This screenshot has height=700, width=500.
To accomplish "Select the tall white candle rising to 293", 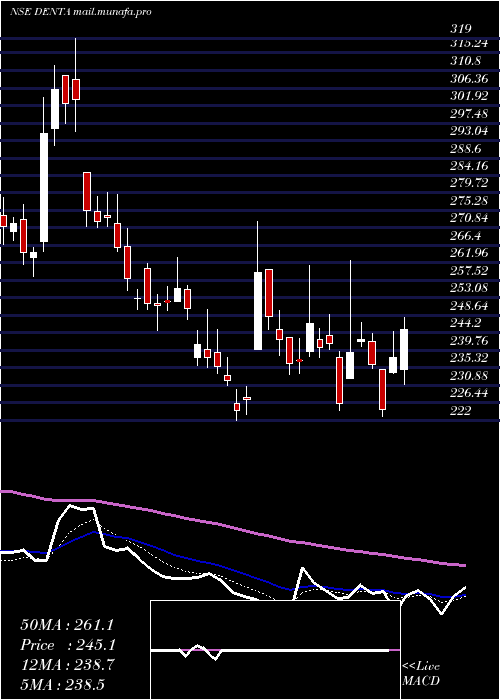I will pyautogui.click(x=44, y=188).
